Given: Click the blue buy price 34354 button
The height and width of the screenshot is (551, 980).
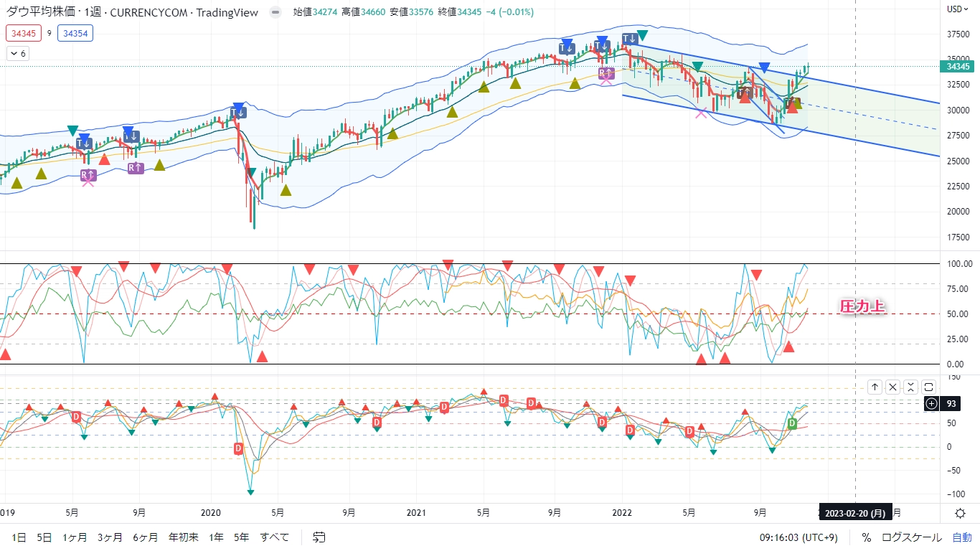Looking at the screenshot, I should (x=76, y=33).
